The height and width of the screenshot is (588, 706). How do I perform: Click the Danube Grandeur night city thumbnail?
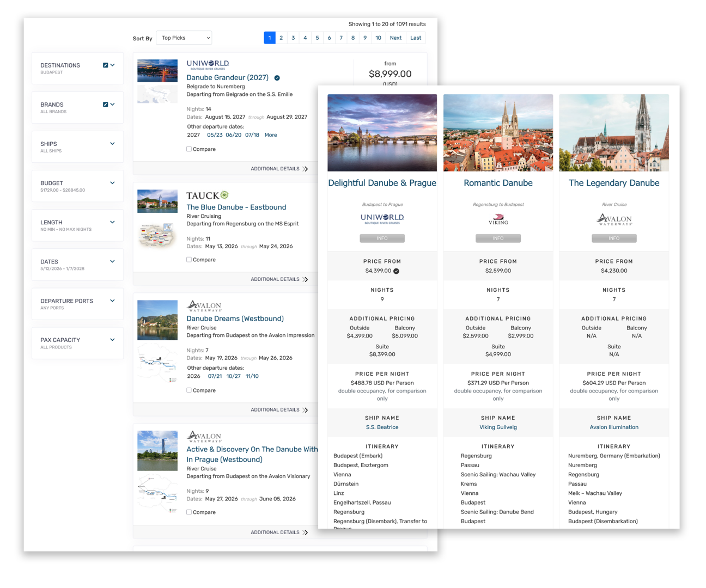tap(157, 71)
